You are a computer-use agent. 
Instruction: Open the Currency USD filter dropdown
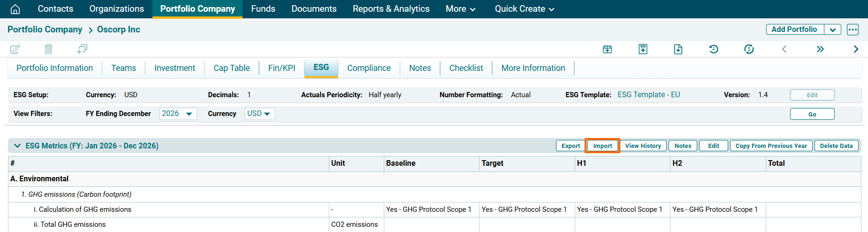coord(259,114)
